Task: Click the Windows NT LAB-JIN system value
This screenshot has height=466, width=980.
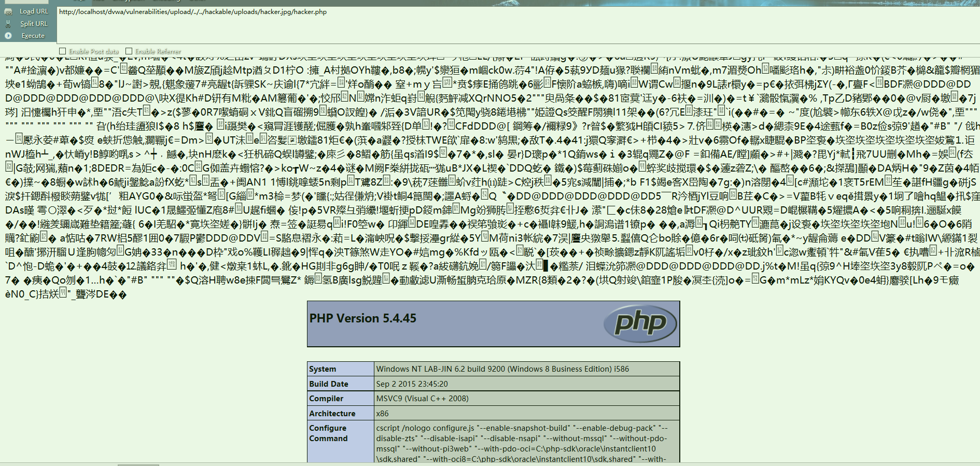Action: 502,369
